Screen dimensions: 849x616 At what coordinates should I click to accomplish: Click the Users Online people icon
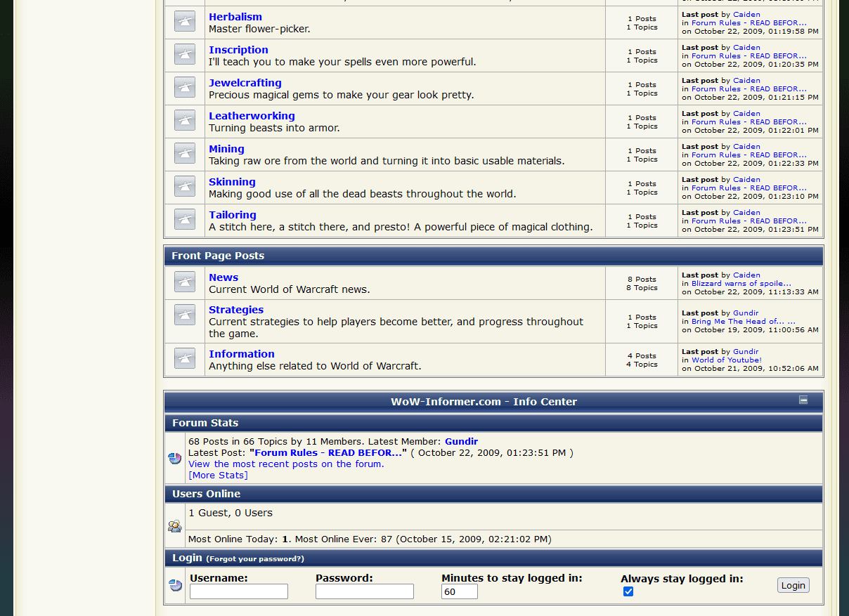pos(175,526)
